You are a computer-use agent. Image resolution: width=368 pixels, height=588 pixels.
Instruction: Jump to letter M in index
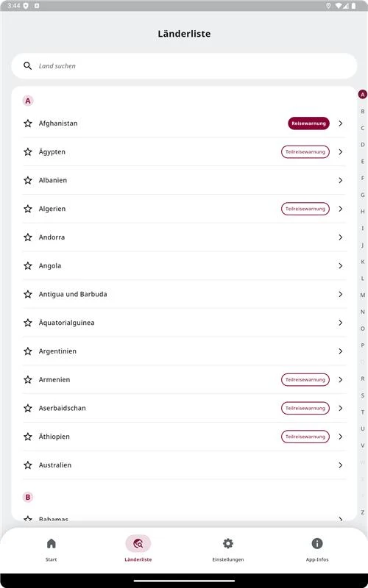pyautogui.click(x=362, y=295)
